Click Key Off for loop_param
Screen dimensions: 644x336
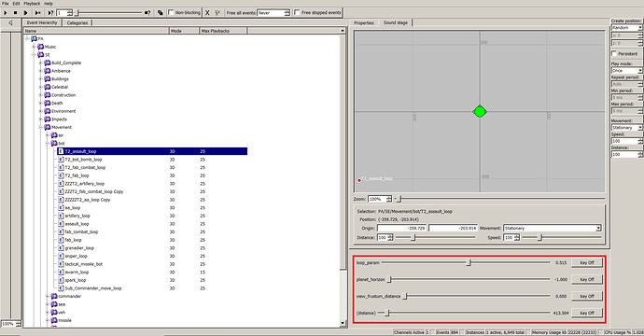pyautogui.click(x=587, y=262)
